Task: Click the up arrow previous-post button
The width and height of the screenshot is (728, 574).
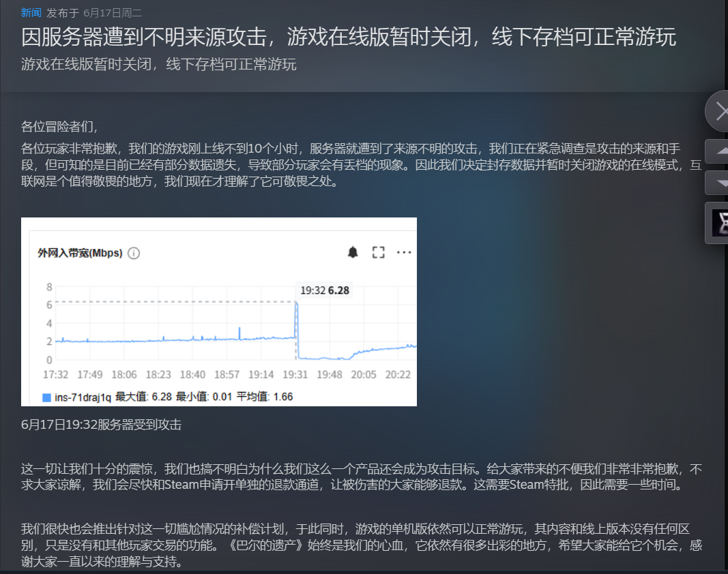Action: click(x=717, y=151)
